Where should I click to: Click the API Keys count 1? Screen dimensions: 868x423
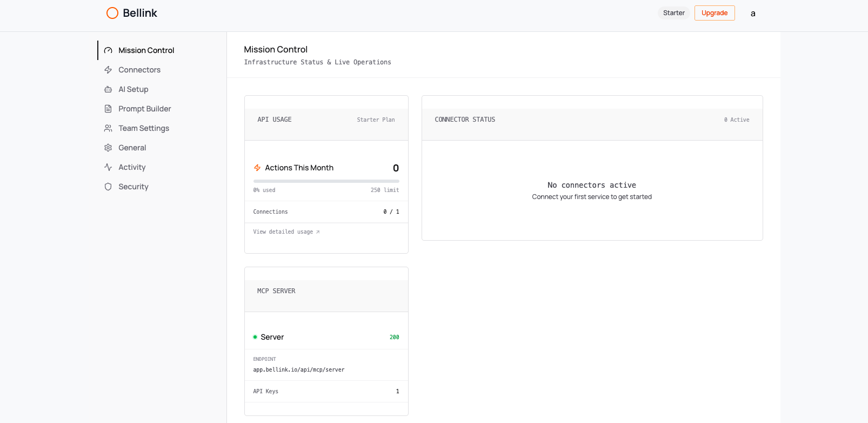tap(398, 392)
